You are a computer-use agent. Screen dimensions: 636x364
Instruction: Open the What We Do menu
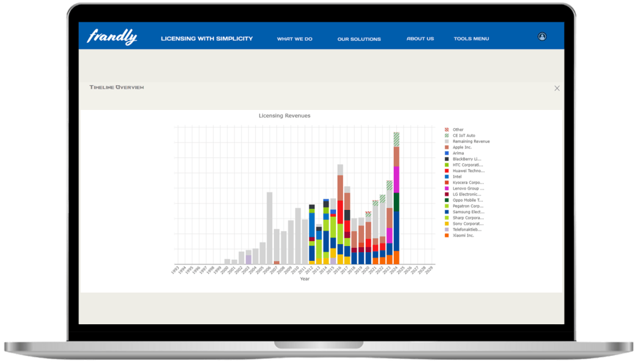click(x=294, y=39)
